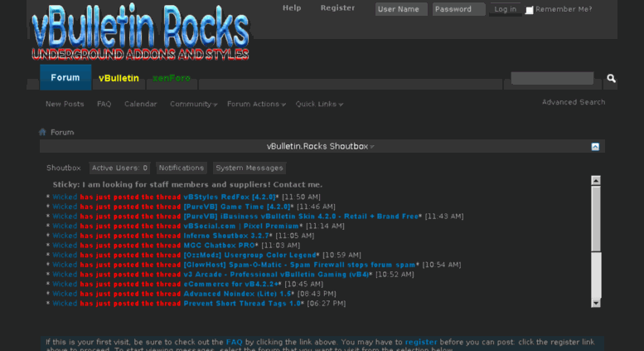The width and height of the screenshot is (644, 351).
Task: Click the [06:27 PM] timestamp
Action: (327, 304)
